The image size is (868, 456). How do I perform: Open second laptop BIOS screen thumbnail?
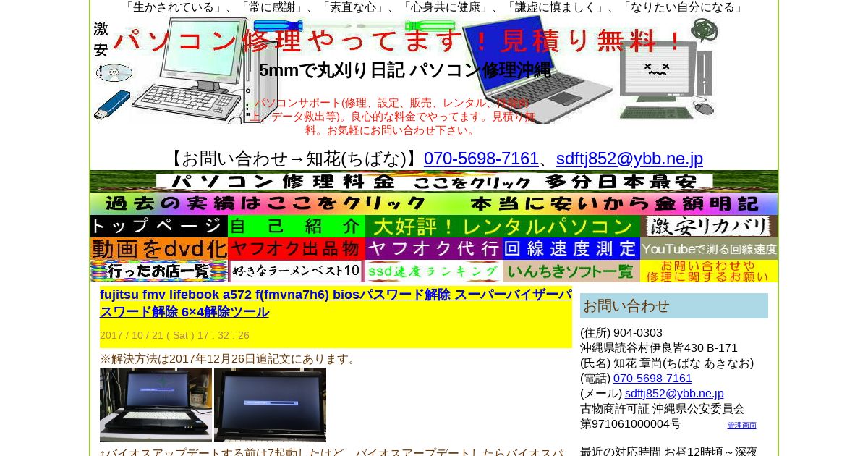[x=270, y=405]
